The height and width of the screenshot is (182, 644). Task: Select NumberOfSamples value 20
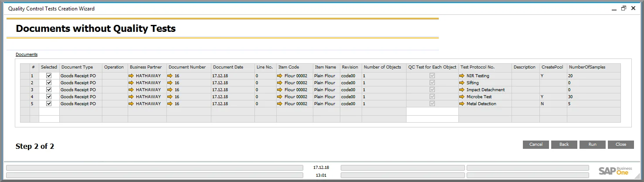tap(594, 76)
